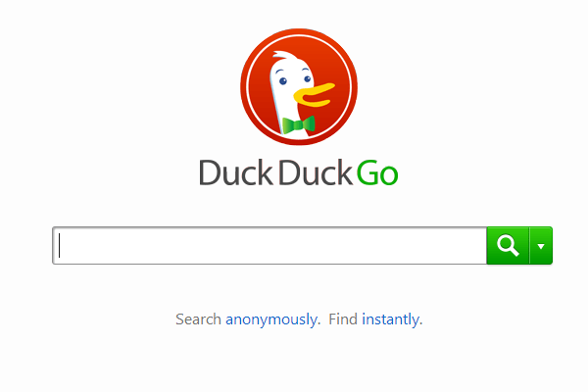This screenshot has height=392, width=588.
Task: Expand the dropdown arrow beside search button
Action: click(x=541, y=246)
